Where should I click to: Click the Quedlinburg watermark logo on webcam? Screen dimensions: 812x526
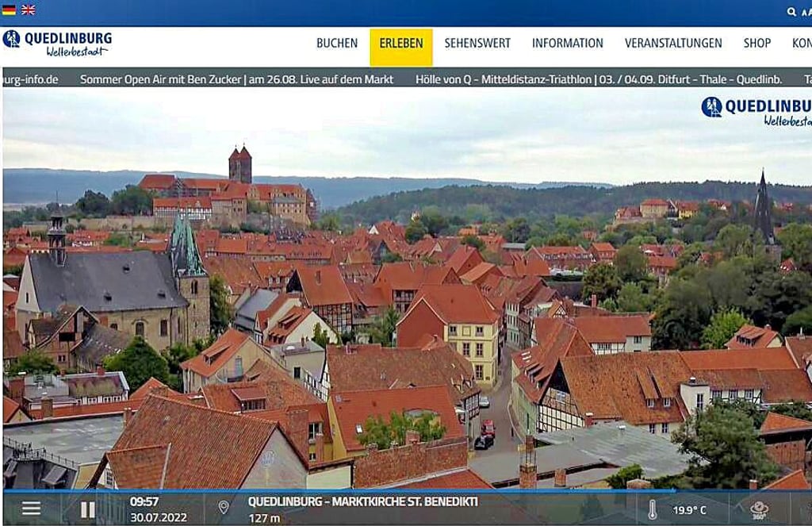[x=756, y=112]
